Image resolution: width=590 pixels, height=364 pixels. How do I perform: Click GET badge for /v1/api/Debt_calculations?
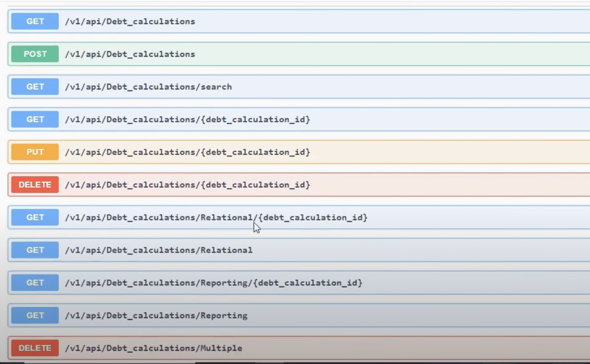tap(35, 21)
